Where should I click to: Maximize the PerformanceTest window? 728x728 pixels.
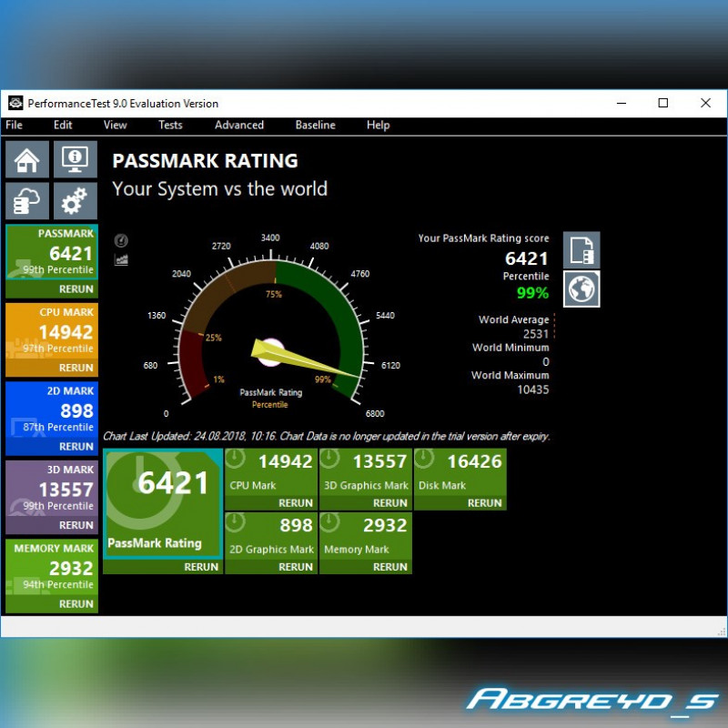663,103
